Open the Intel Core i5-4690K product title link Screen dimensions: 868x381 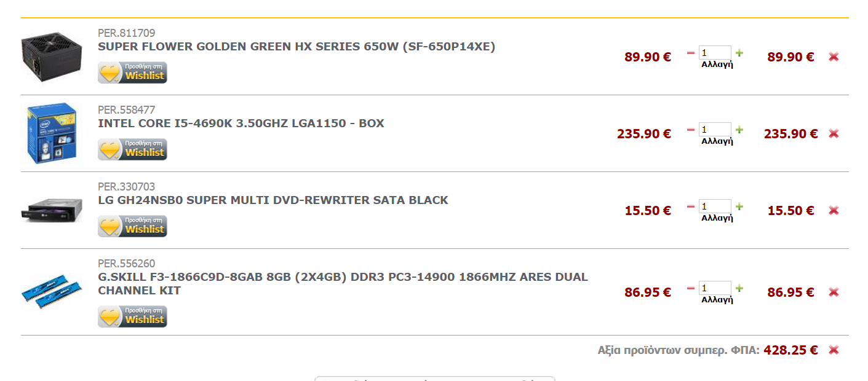(x=241, y=124)
